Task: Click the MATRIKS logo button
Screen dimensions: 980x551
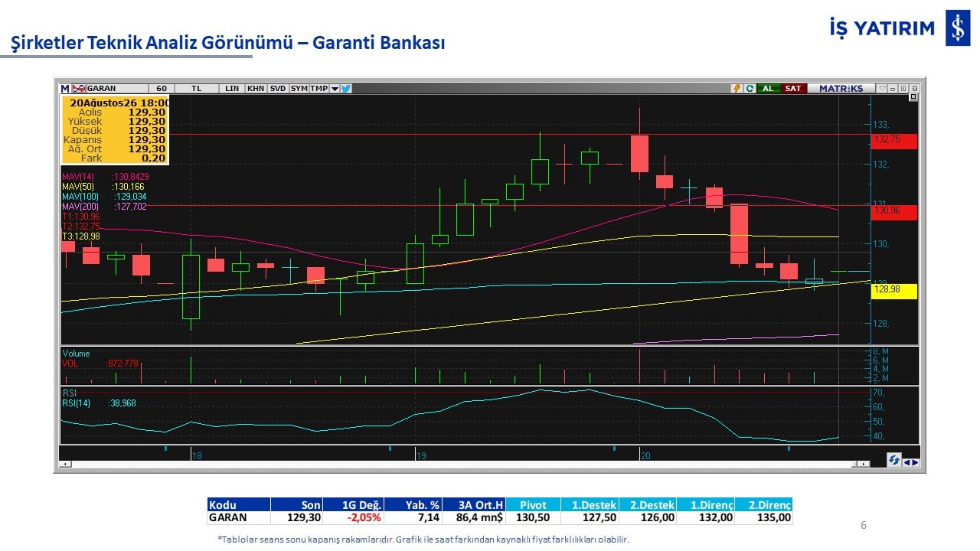Action: click(841, 88)
